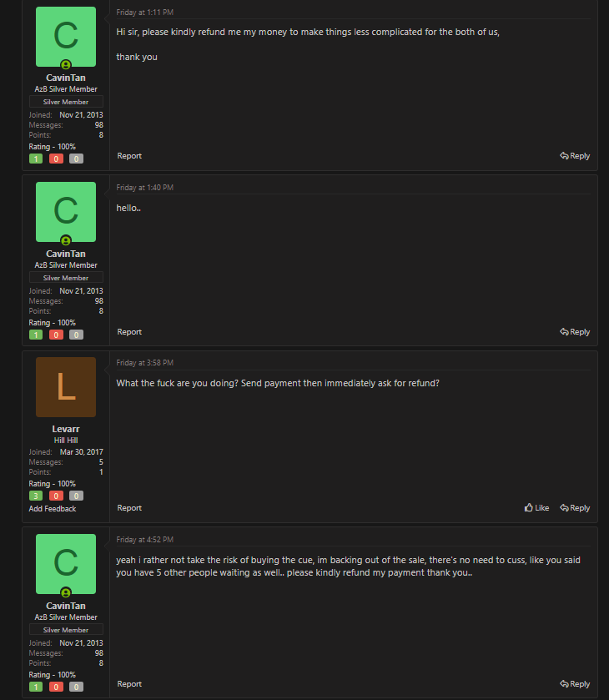Open CavinTan username in the "hello.." post
The width and height of the screenshot is (609, 700).
click(x=66, y=254)
